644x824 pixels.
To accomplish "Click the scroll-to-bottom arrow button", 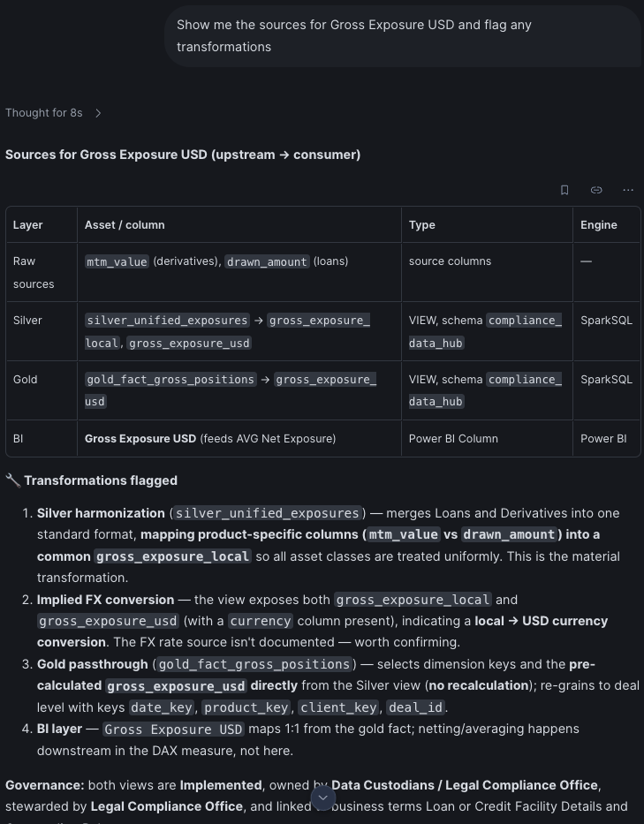I will [x=323, y=798].
